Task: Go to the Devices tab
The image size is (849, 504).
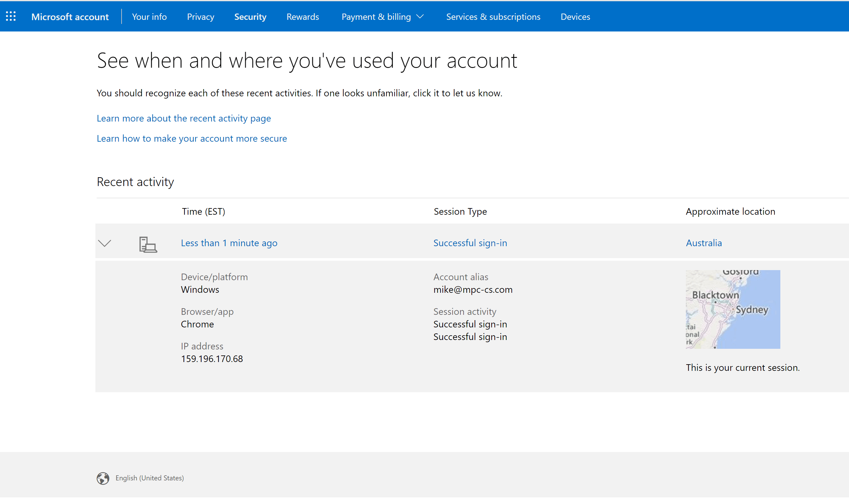Action: [575, 17]
